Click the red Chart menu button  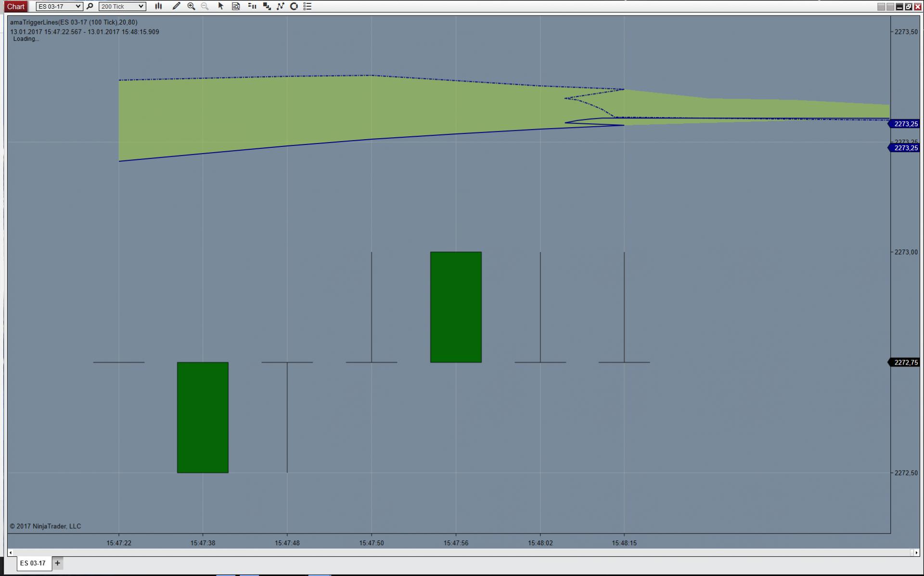pos(15,6)
